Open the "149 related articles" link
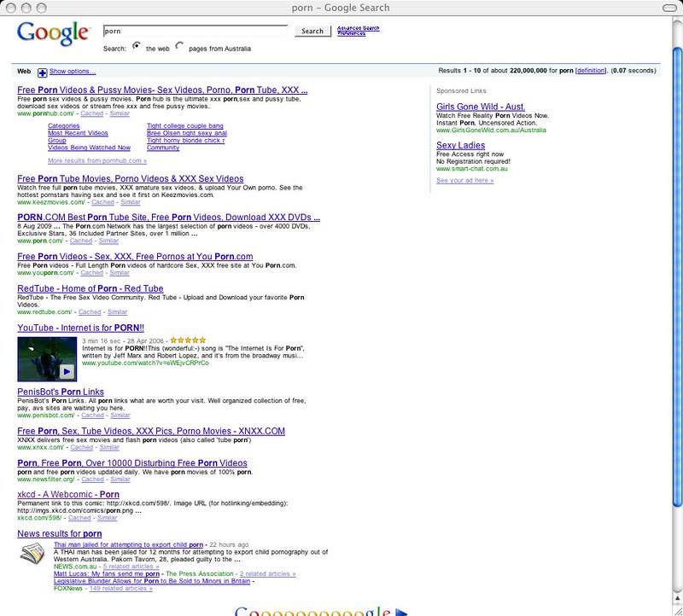 (x=121, y=589)
